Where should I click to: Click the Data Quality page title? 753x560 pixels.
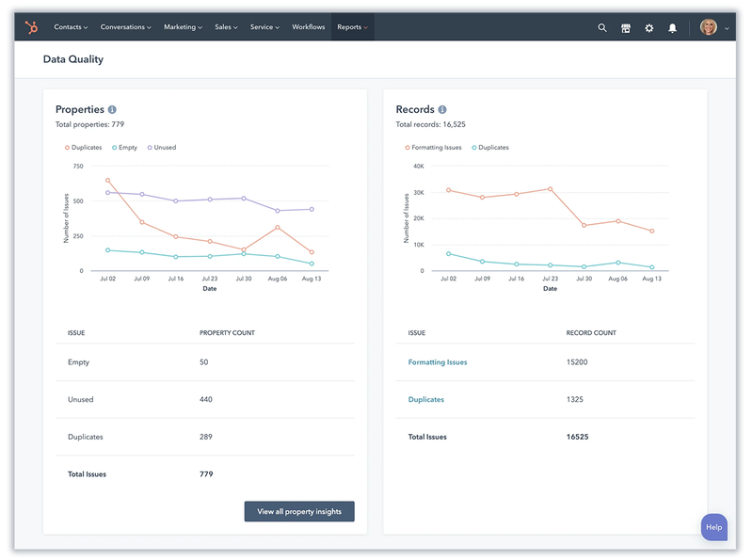tap(73, 59)
